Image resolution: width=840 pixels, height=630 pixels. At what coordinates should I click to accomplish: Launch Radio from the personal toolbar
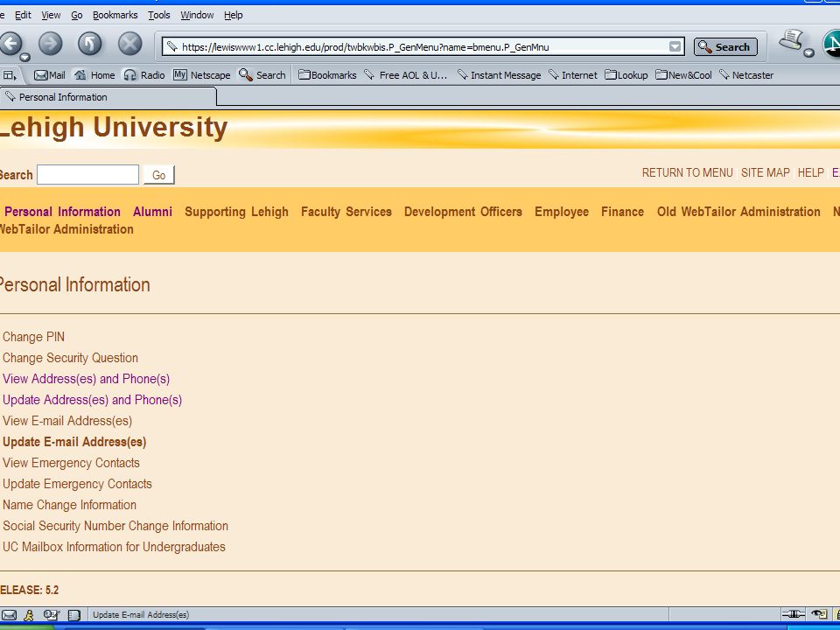[144, 75]
